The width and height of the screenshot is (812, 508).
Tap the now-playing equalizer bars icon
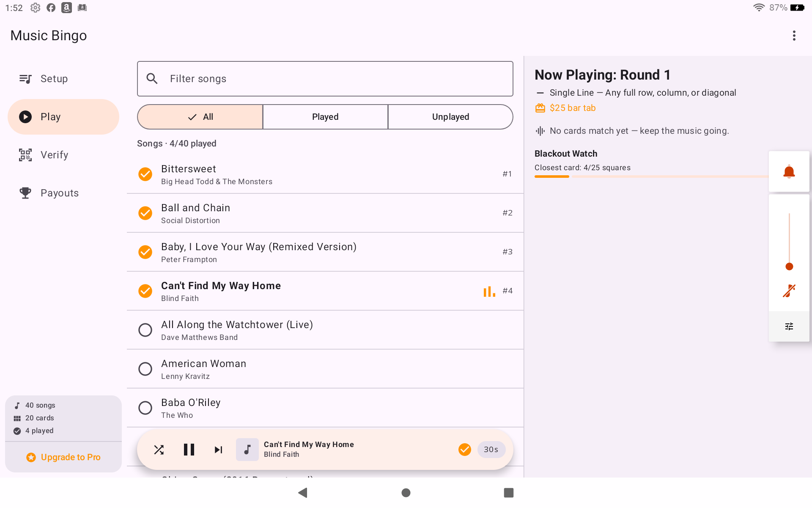pos(489,291)
